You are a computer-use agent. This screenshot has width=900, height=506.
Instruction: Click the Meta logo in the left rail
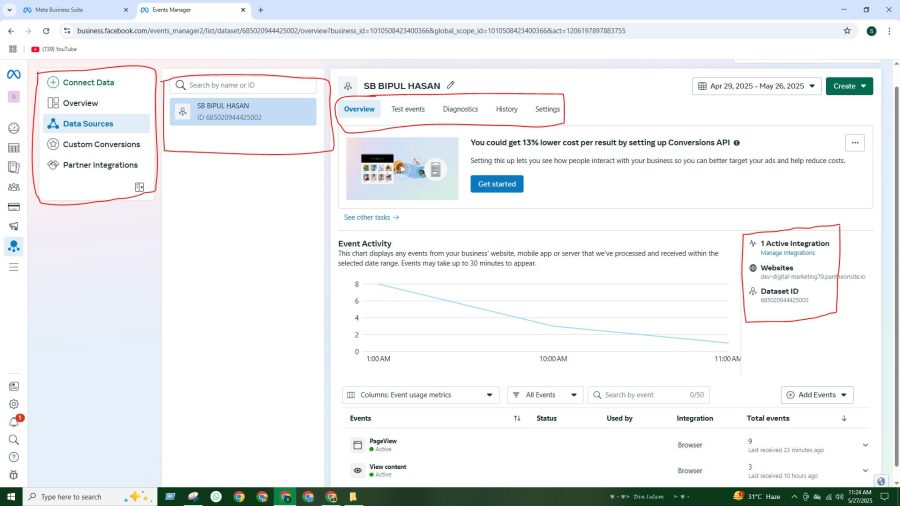click(x=14, y=75)
